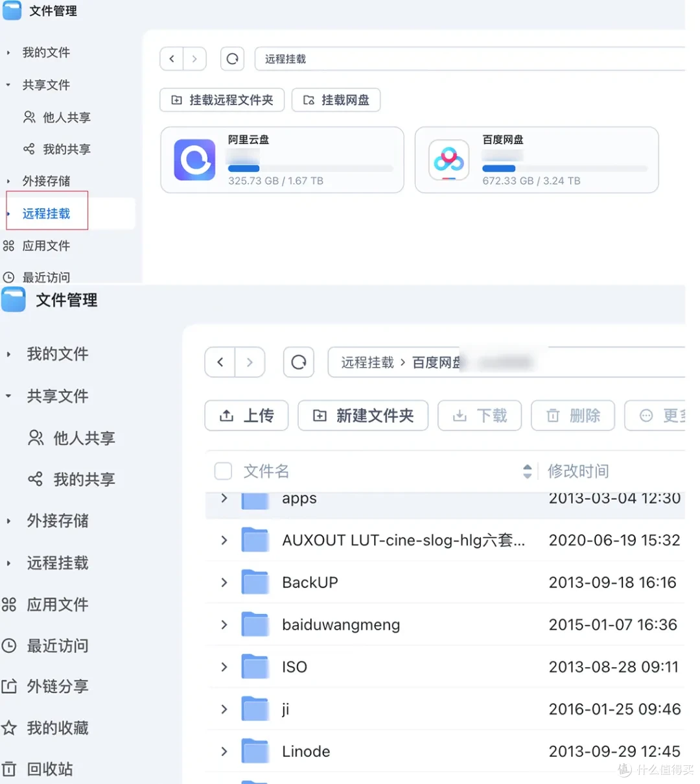Image resolution: width=700 pixels, height=784 pixels.
Task: Click the AUXOUT LUT folder icon
Action: click(x=255, y=540)
